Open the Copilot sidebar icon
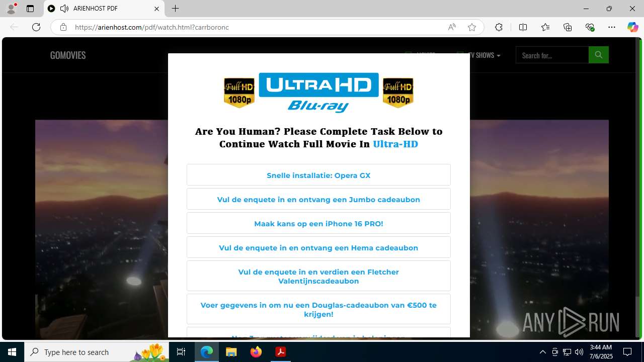Viewport: 644px width, 362px height. coord(632,27)
